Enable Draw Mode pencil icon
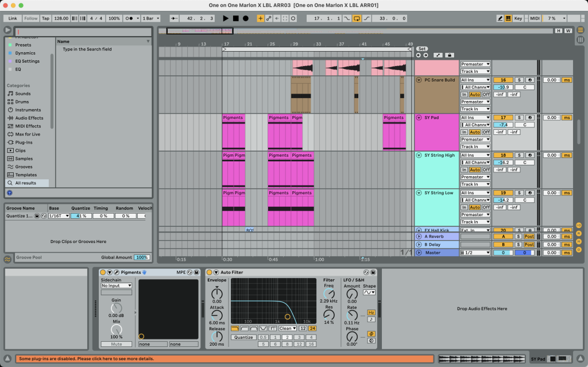The width and height of the screenshot is (588, 367). [500, 18]
